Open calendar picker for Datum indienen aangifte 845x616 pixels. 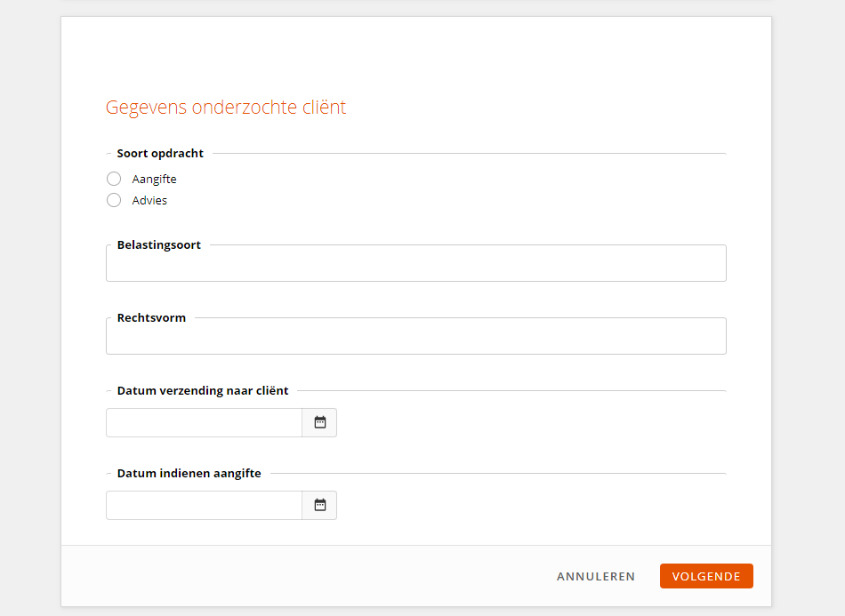319,505
